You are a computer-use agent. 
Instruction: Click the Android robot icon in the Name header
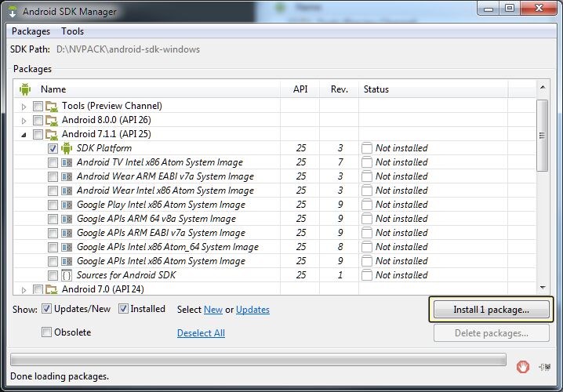point(25,89)
